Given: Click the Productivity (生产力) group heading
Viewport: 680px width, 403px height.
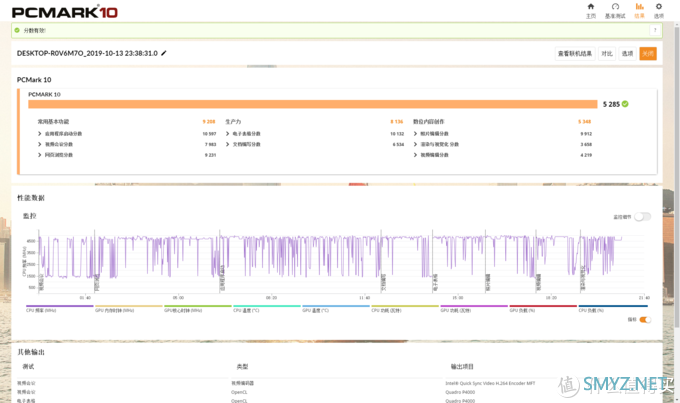Looking at the screenshot, I should coord(233,122).
